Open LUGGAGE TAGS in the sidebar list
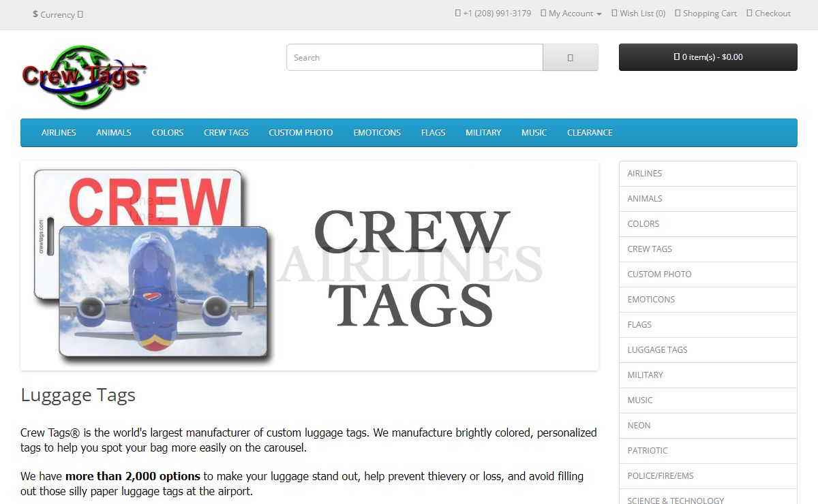This screenshot has height=504, width=818. (708, 350)
